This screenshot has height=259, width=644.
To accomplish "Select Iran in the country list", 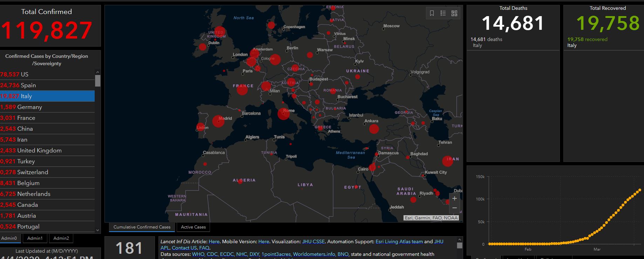I will coord(47,139).
